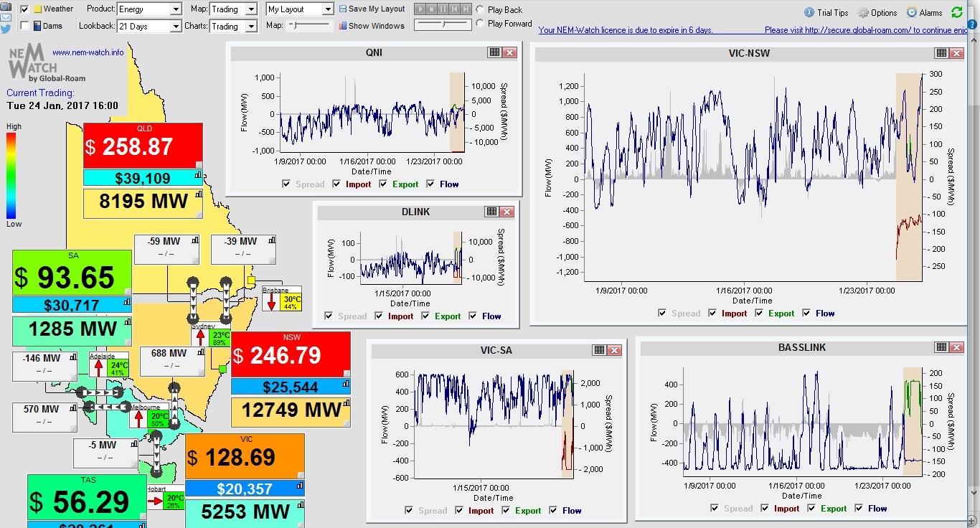Open the Lookback 21 Days dropdown

point(149,26)
